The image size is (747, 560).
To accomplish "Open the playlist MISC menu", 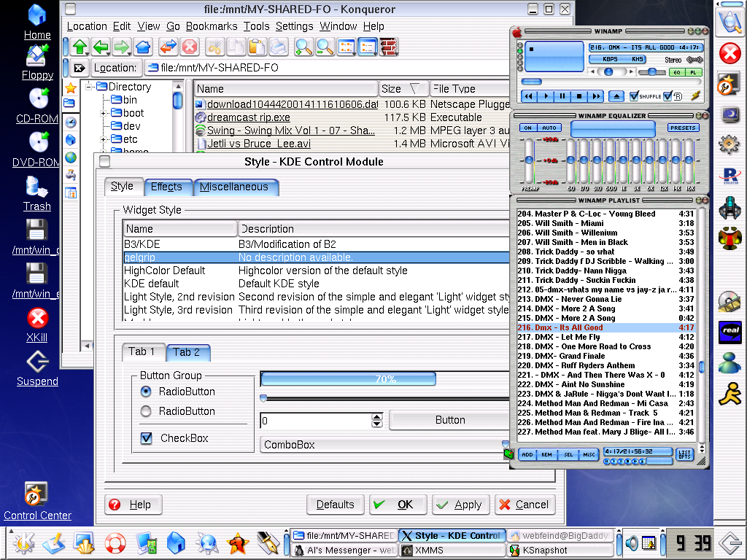I will coord(589,454).
